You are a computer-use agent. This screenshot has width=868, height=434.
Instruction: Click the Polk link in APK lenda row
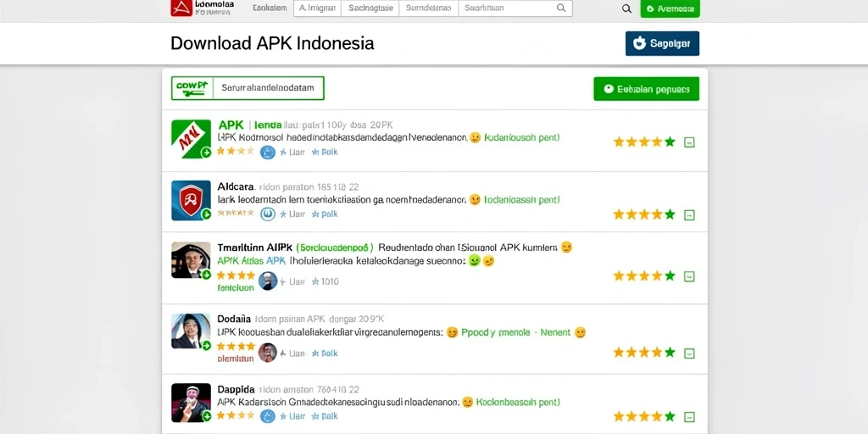pos(325,153)
